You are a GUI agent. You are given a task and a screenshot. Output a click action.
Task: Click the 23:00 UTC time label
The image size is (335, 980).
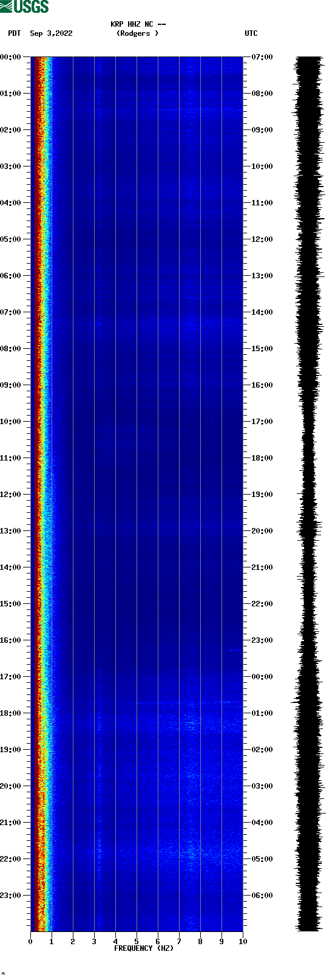(x=262, y=640)
